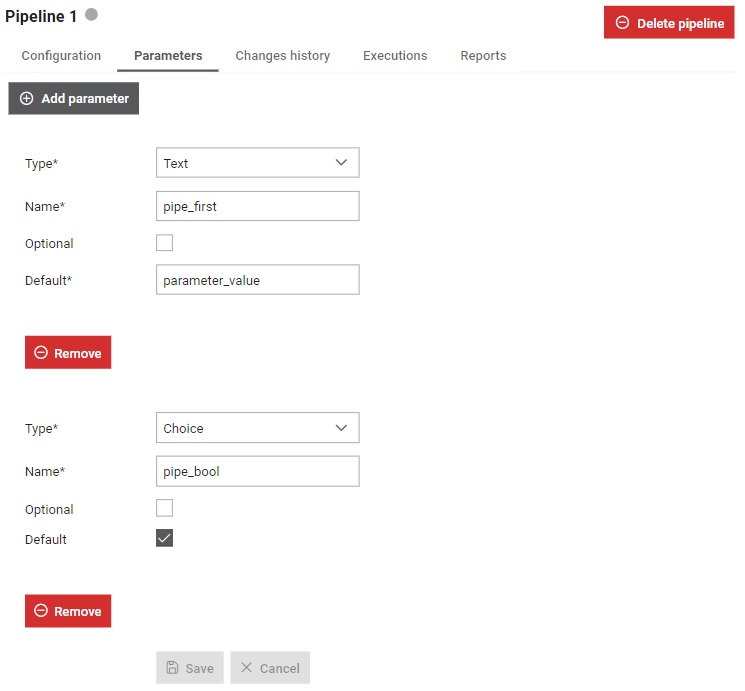Click the floppy disk icon on Save
The height and width of the screenshot is (691, 745).
click(x=172, y=668)
